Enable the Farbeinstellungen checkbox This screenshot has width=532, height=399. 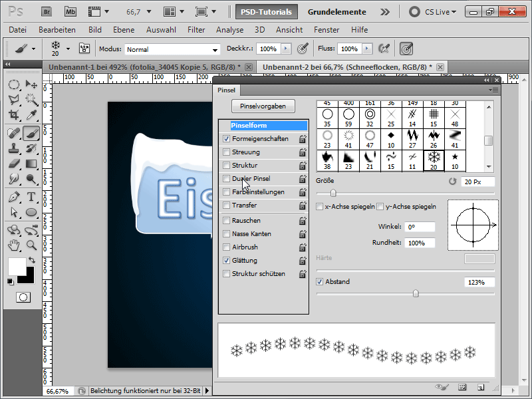(226, 192)
